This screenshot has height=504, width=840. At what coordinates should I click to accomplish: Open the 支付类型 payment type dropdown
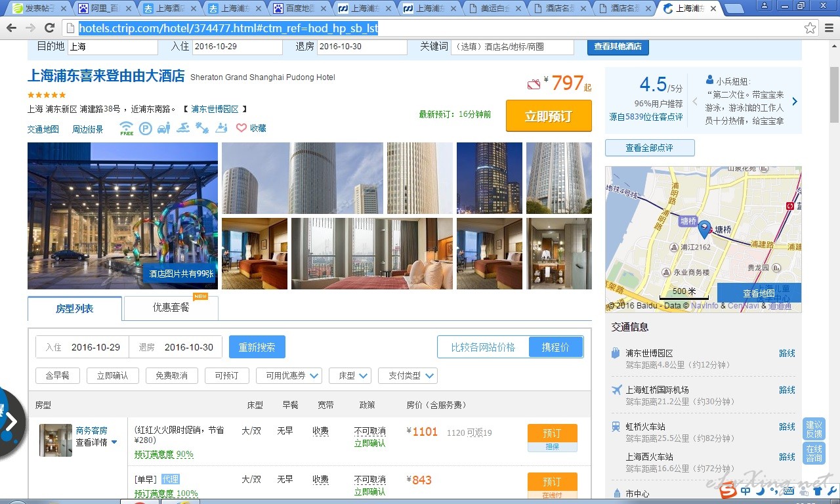coord(409,375)
